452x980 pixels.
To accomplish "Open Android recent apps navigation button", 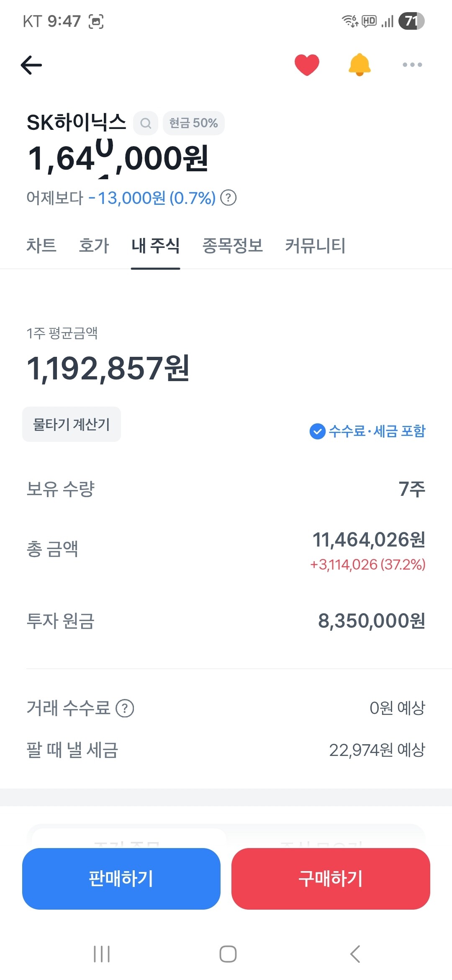I will point(102,954).
